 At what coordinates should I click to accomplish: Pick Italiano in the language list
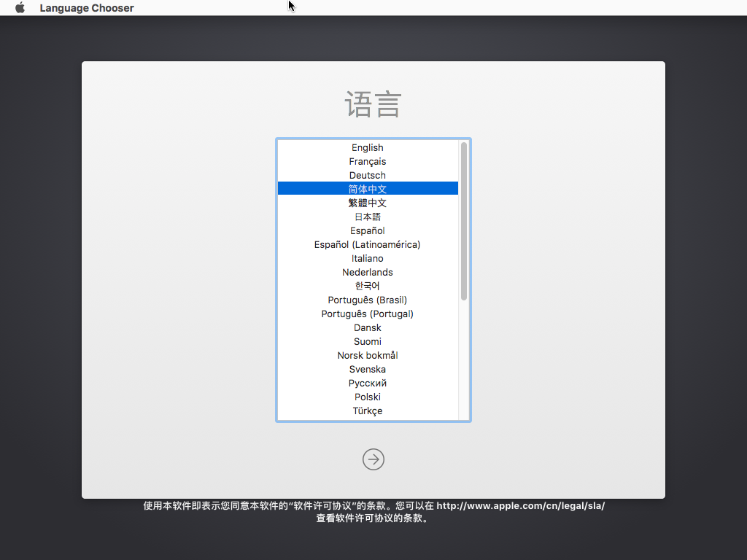(x=367, y=259)
